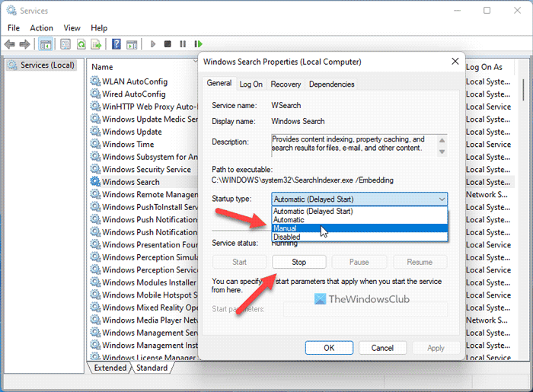
Task: Click services list vertical scrollbar thumb
Action: coord(524,89)
